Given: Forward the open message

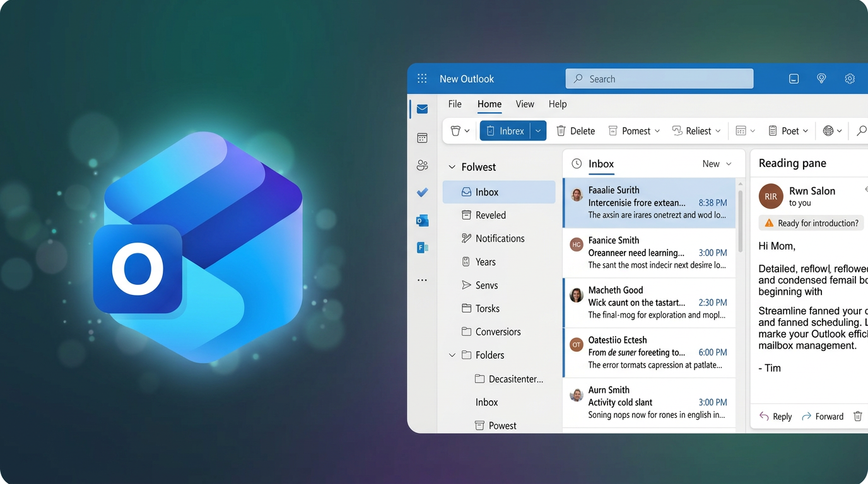Looking at the screenshot, I should [x=822, y=416].
